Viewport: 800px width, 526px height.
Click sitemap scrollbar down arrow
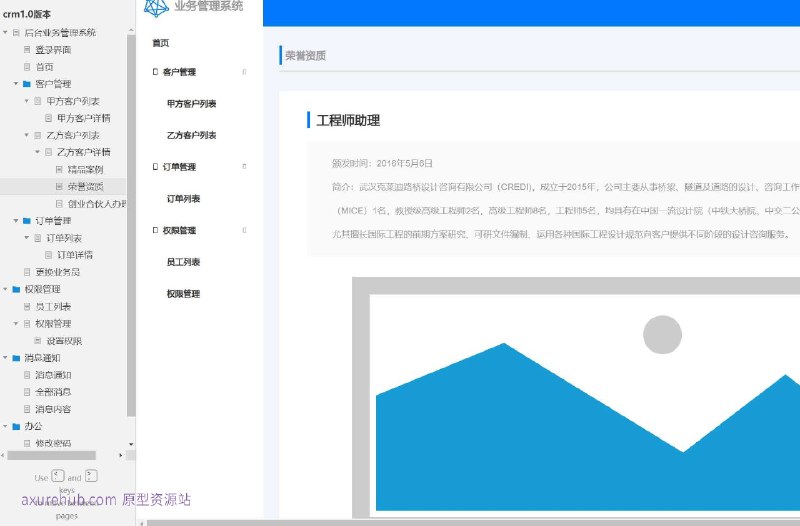[x=131, y=444]
